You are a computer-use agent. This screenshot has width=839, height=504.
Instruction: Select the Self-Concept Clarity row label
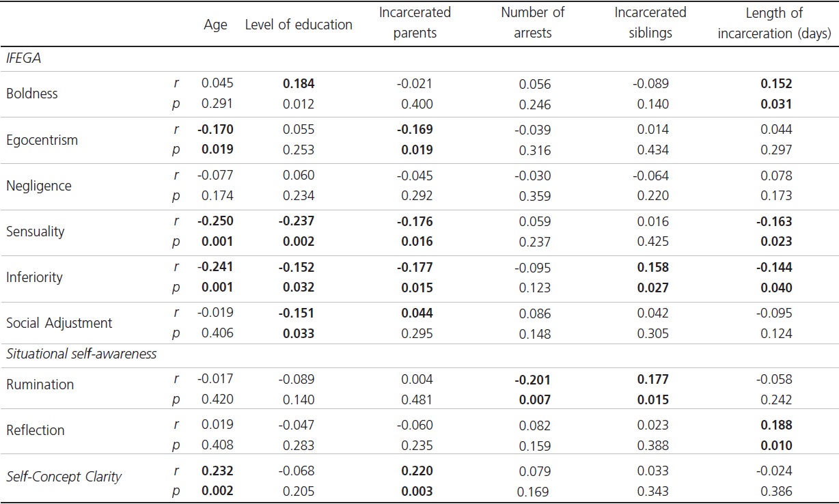tap(64, 477)
